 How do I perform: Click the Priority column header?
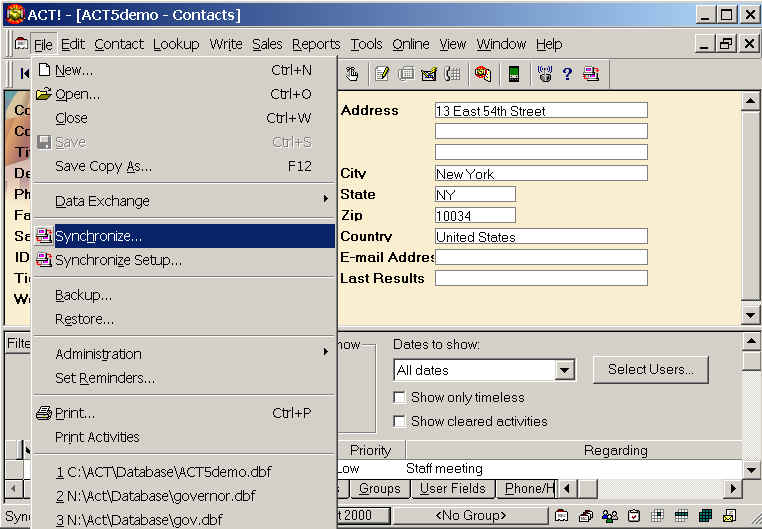(371, 450)
